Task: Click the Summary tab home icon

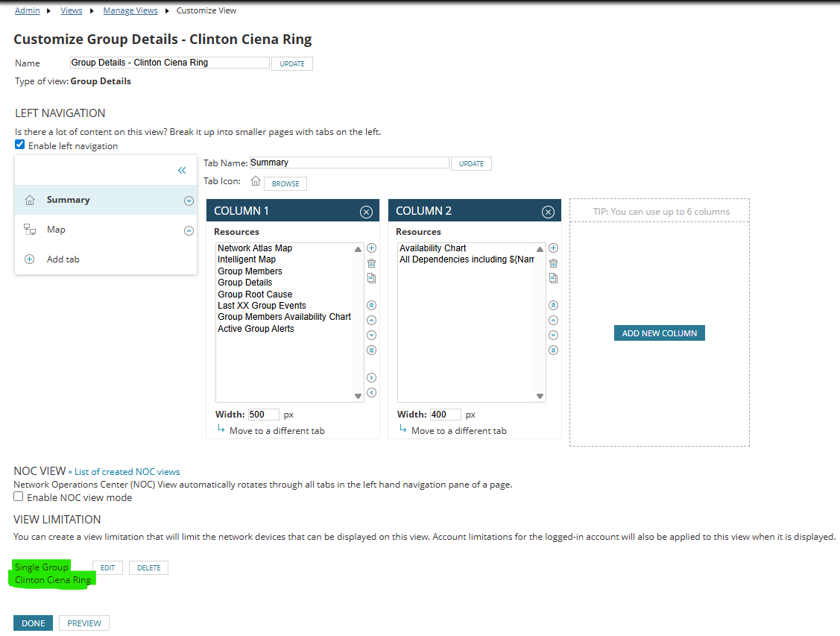Action: [30, 201]
